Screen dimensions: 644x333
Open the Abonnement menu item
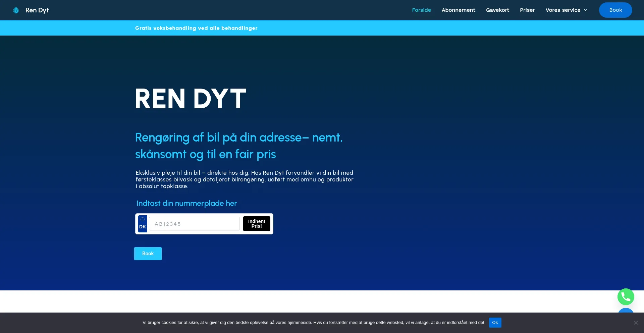pos(458,10)
